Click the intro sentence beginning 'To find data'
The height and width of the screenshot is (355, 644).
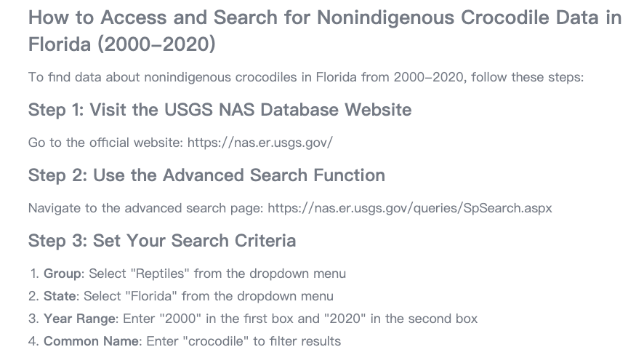click(x=305, y=77)
